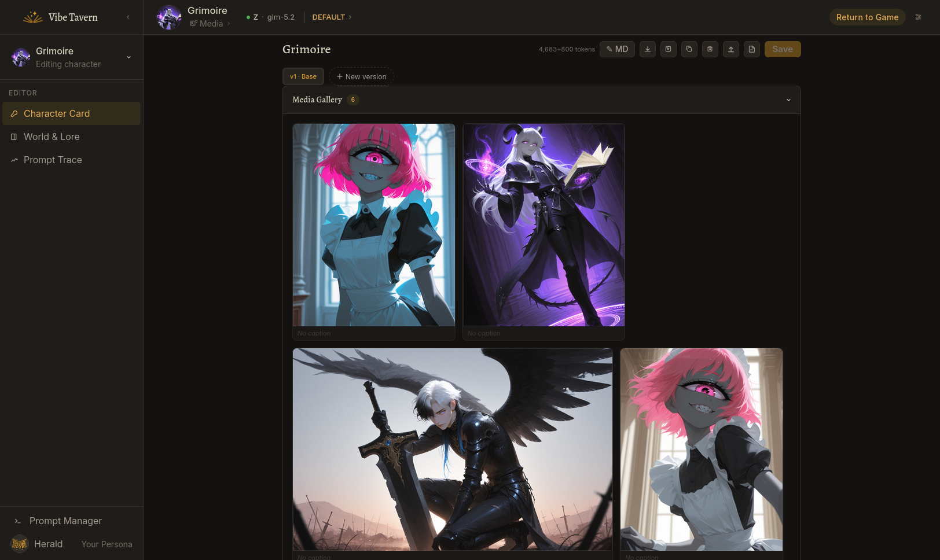Screen dimensions: 940x560
Task: Click Return to Game
Action: coord(867,17)
